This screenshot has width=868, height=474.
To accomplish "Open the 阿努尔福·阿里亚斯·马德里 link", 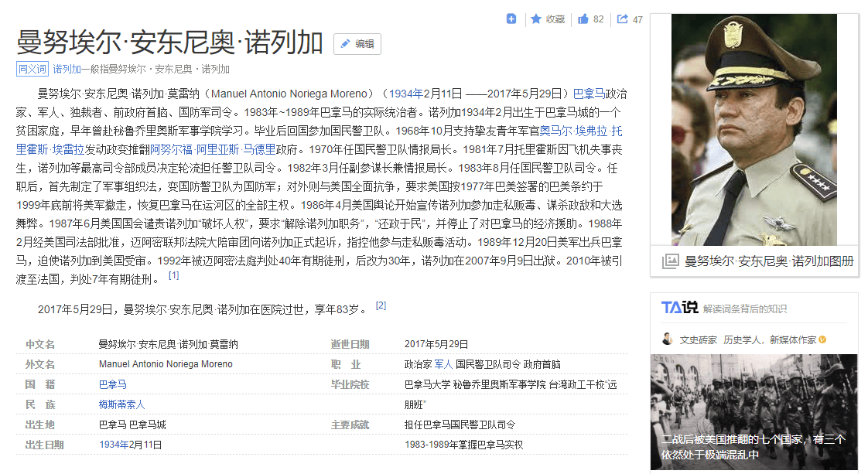I will coord(213,149).
